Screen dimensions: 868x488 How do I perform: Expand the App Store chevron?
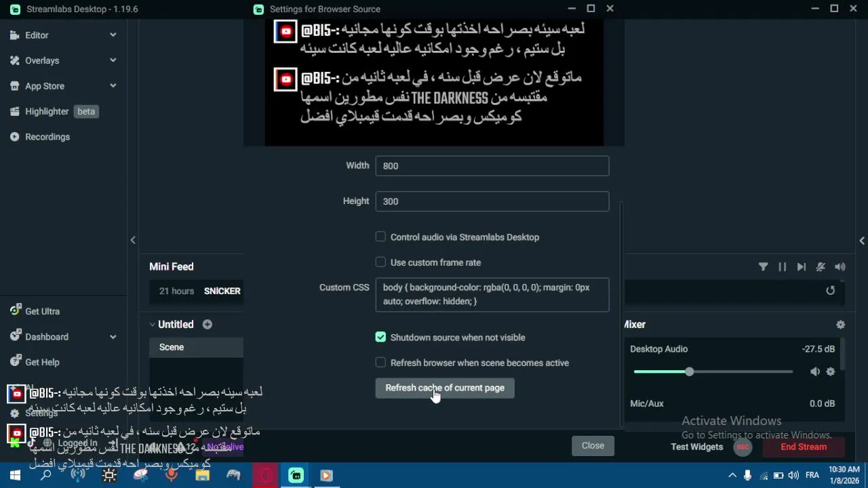click(113, 85)
